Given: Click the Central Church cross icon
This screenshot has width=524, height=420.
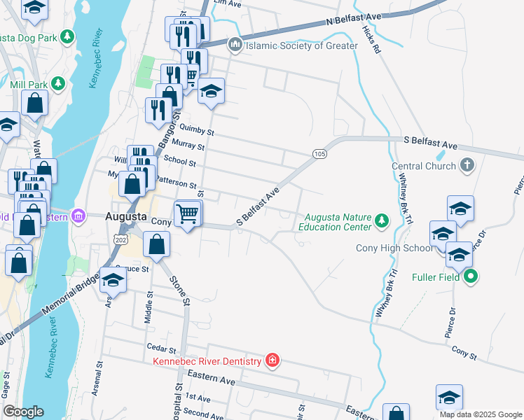Looking at the screenshot, I should pos(467,165).
